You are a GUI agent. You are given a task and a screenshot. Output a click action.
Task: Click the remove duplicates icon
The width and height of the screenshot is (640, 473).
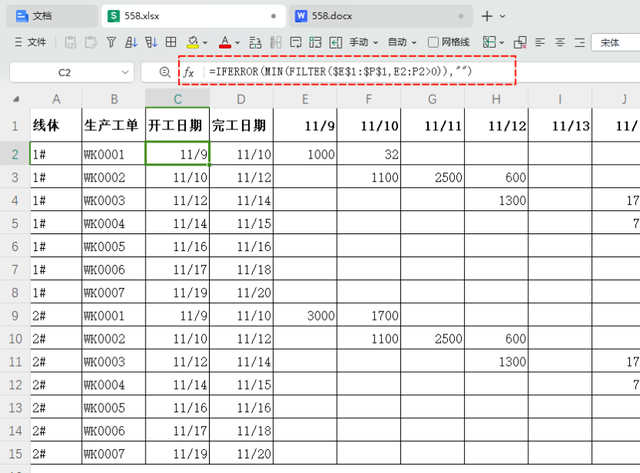[x=520, y=42]
